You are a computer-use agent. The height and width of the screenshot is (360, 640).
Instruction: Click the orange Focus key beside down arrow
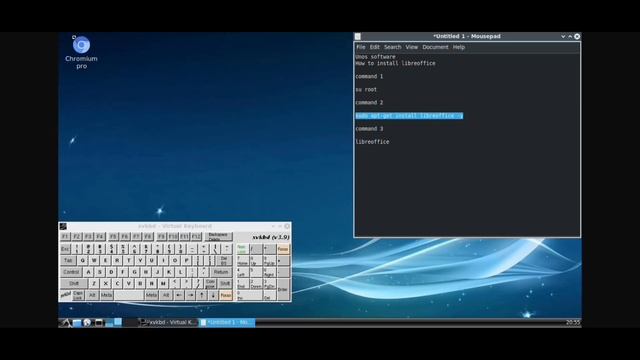coord(226,295)
